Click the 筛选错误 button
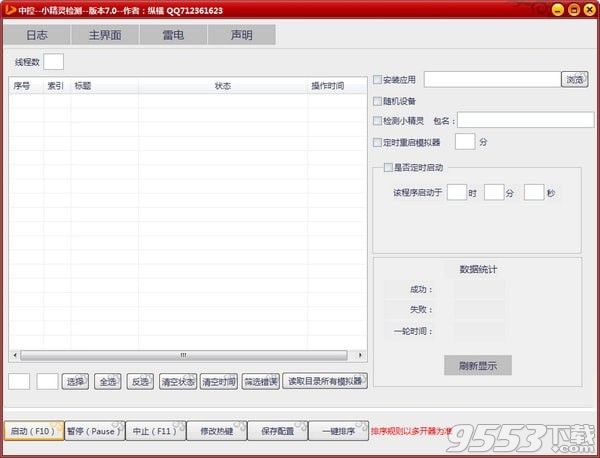Screen dimensions: 600x458 tap(261, 381)
